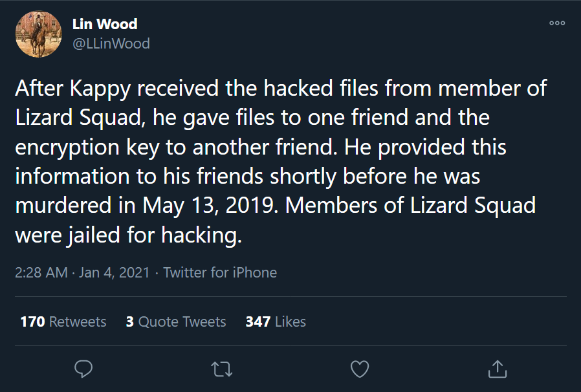
Task: Click the display name Lin Wood
Action: point(105,24)
